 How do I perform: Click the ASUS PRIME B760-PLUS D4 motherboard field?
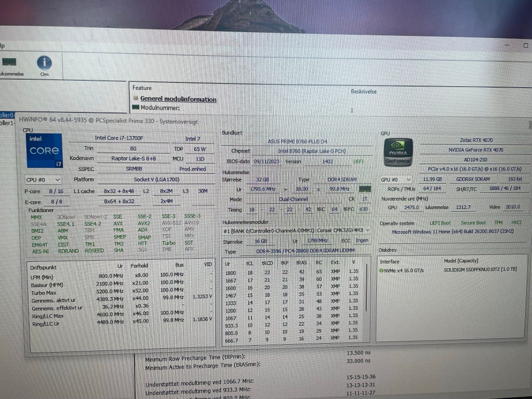297,141
